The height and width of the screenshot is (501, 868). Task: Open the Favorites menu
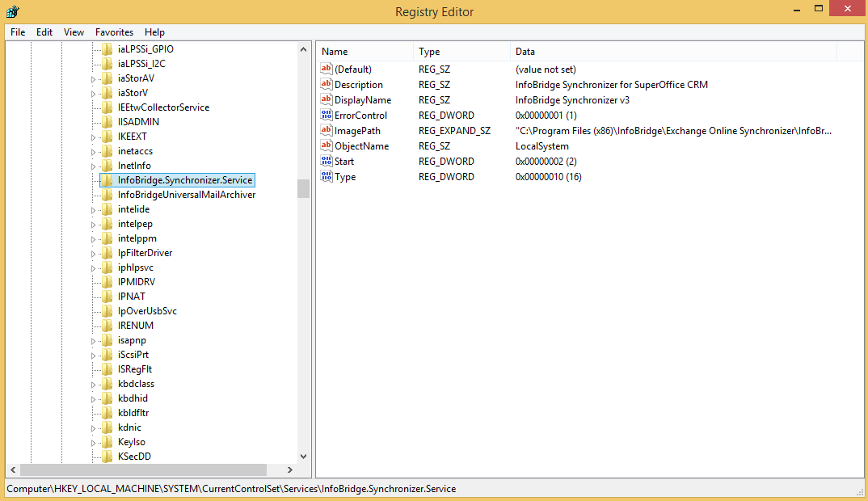tap(114, 32)
